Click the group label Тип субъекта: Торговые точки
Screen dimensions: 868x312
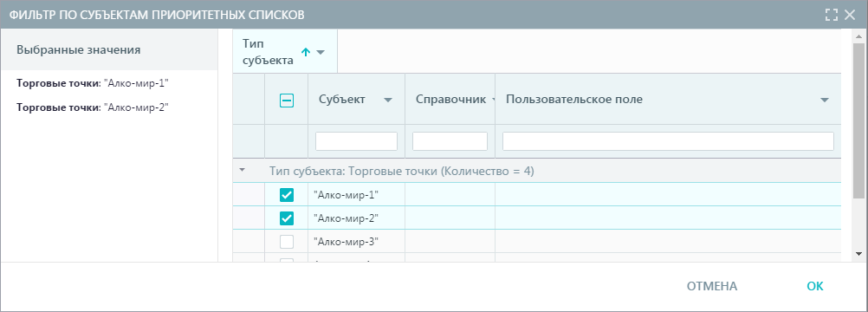pos(401,172)
